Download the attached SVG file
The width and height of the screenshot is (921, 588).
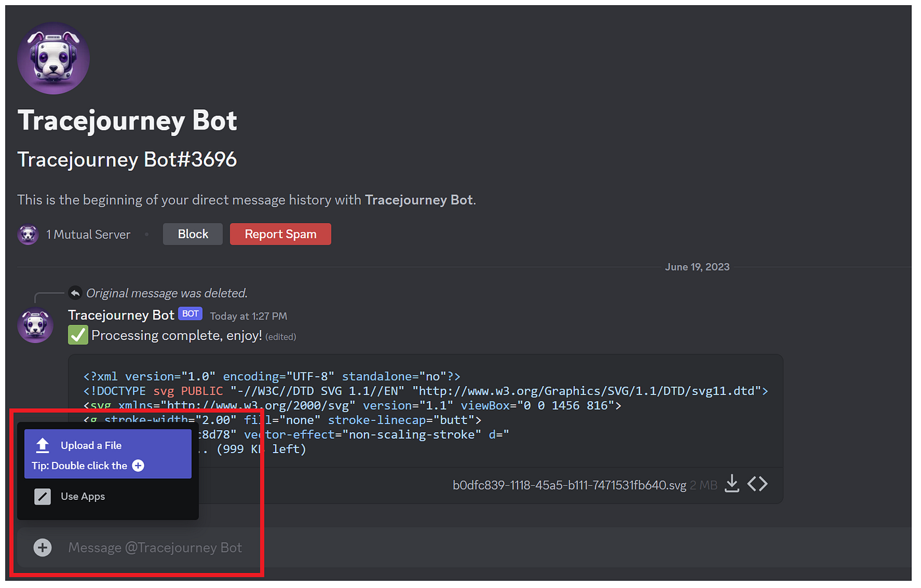732,484
